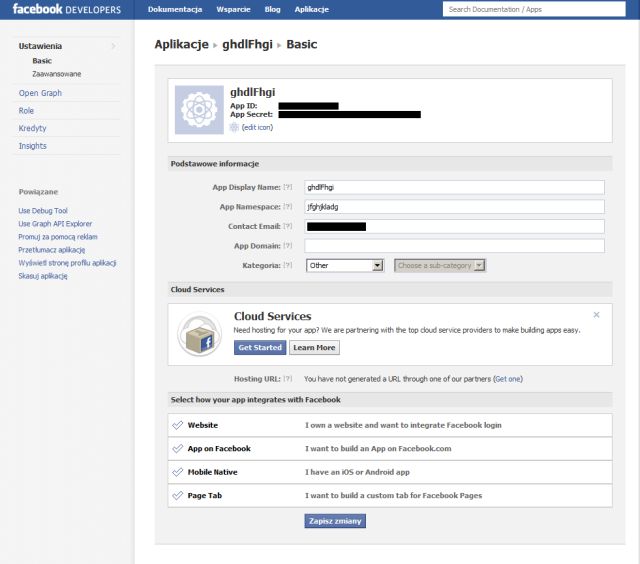Click the facebook DEVELOPERS logo

pos(67,9)
